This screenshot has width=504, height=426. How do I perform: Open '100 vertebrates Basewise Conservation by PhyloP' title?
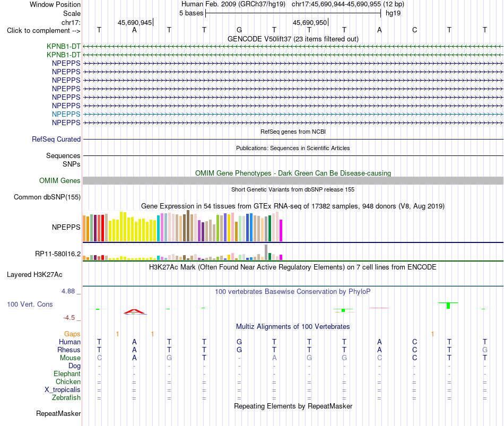tap(293, 292)
